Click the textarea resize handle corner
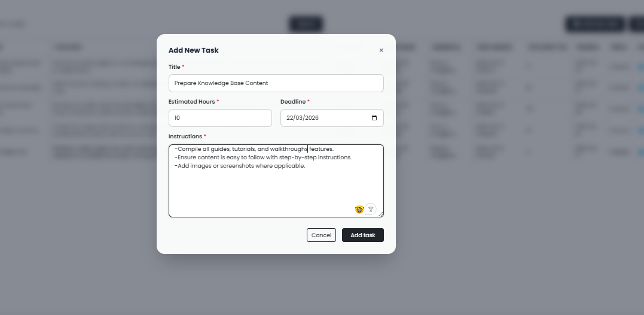The width and height of the screenshot is (644, 315). coord(381,214)
